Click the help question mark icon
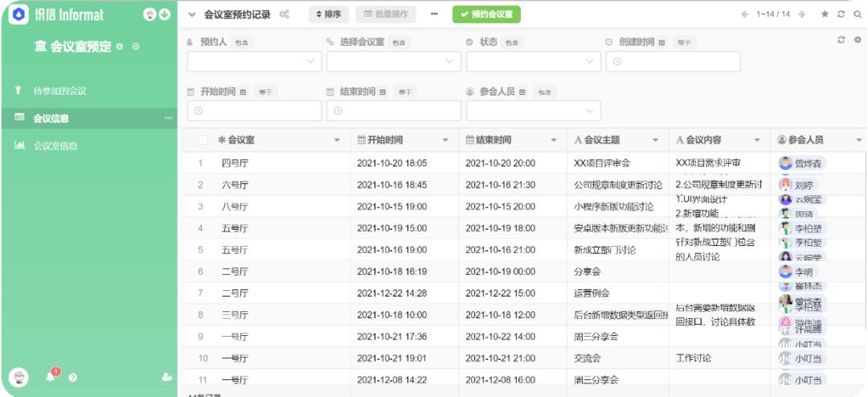This screenshot has width=868, height=397. coord(72,378)
